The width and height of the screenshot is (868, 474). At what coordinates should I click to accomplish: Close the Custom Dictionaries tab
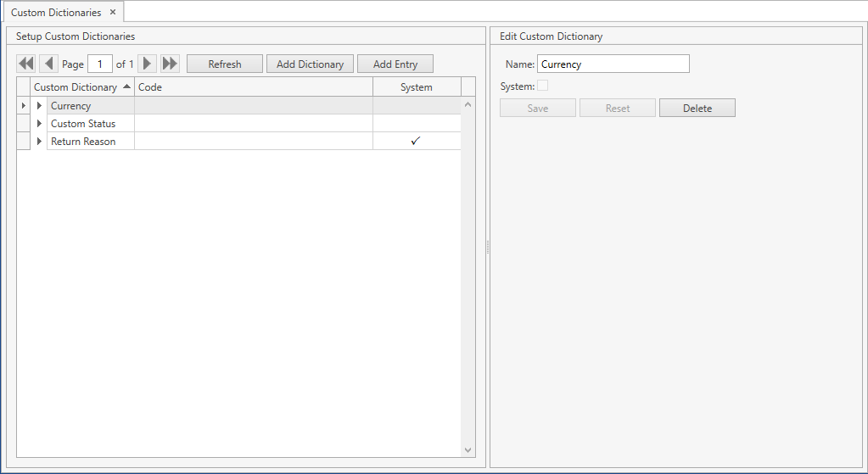tap(112, 12)
